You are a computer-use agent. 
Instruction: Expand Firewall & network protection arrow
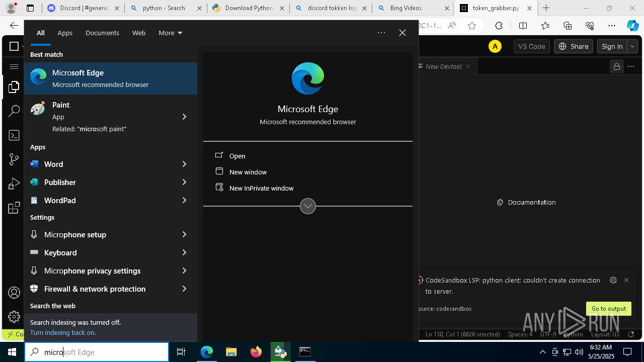pos(184,289)
